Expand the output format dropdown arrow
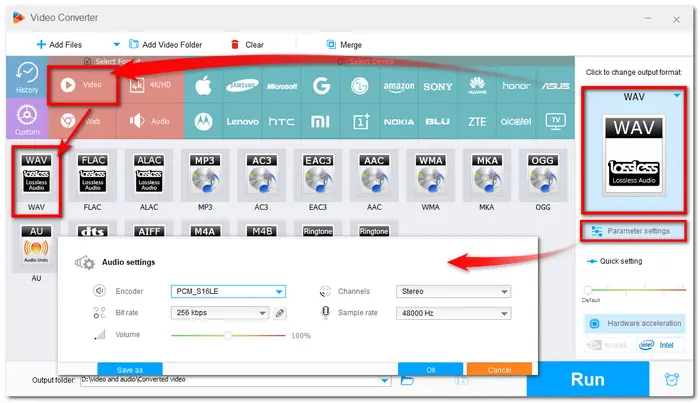The image size is (700, 403). click(677, 96)
